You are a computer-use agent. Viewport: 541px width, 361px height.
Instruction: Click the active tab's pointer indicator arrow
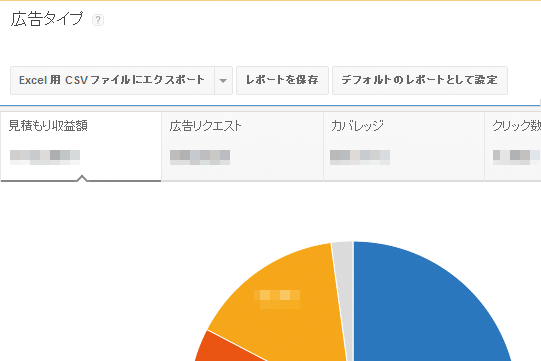[x=82, y=178]
